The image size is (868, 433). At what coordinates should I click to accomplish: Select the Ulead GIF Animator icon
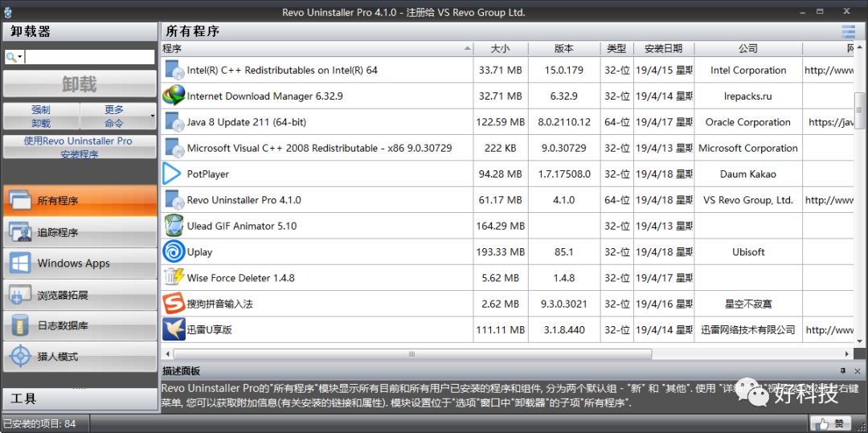174,226
